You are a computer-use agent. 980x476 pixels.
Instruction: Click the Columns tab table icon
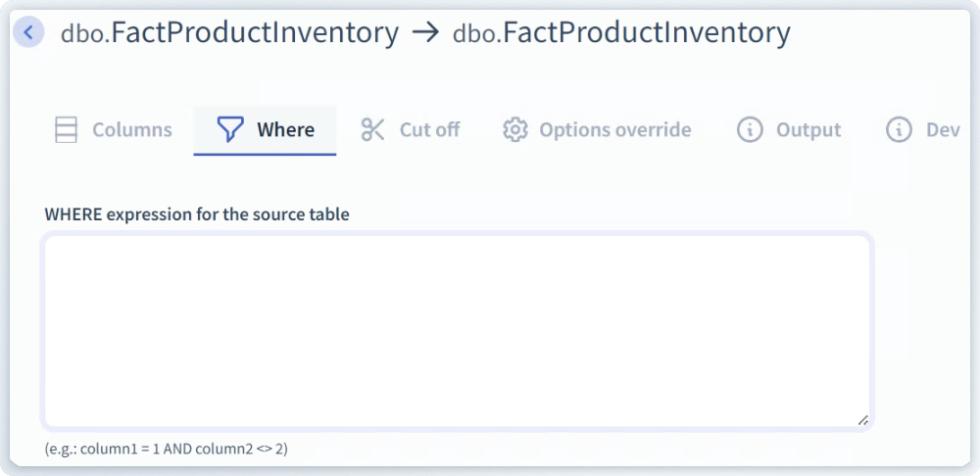(66, 130)
